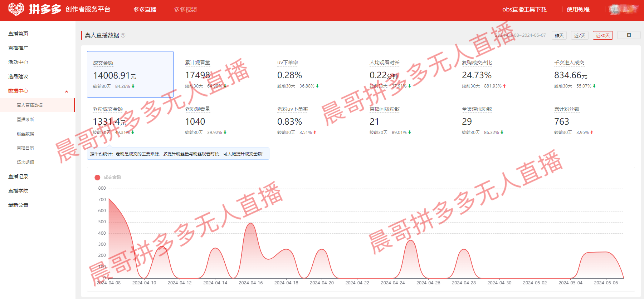The image size is (644, 299).
Task: Click the help icon beside 真人直播数据
Action: click(123, 35)
